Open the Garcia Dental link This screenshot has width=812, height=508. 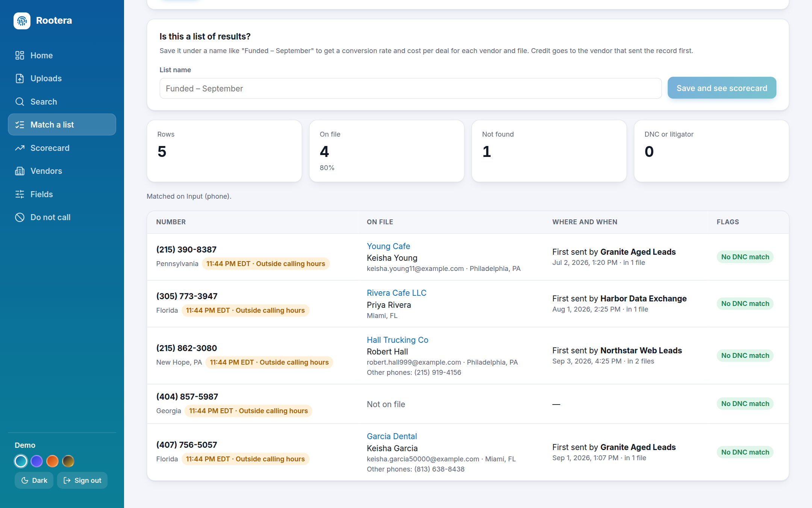pos(392,436)
